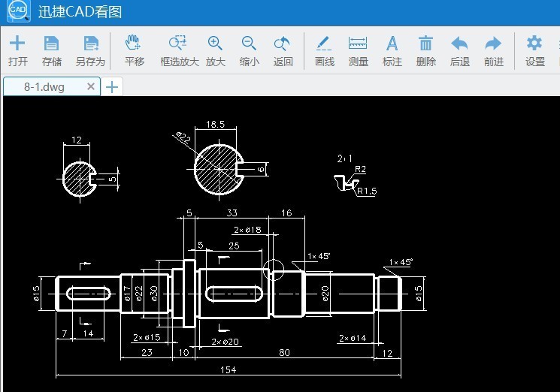Click the 2×ø15 dimension label
560x392 pixels.
147,337
